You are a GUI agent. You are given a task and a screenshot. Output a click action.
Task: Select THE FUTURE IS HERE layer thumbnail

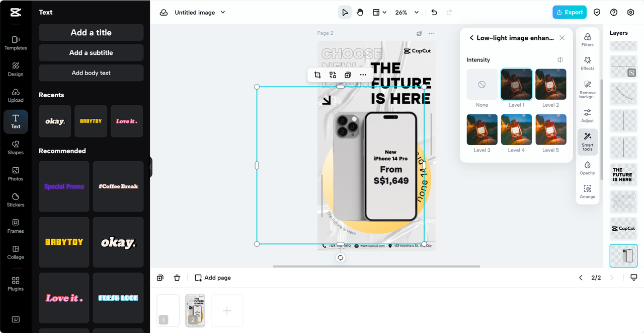click(623, 174)
